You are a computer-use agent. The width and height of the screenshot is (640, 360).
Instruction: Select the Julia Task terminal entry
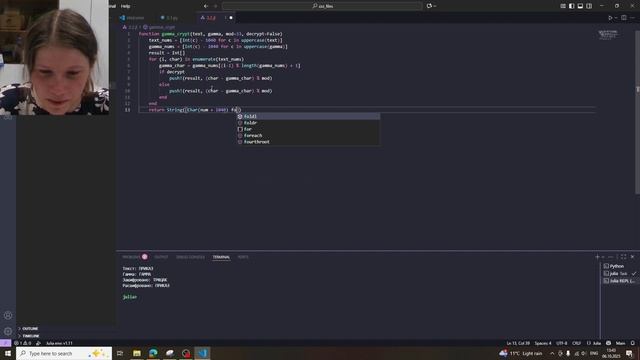[x=619, y=273]
